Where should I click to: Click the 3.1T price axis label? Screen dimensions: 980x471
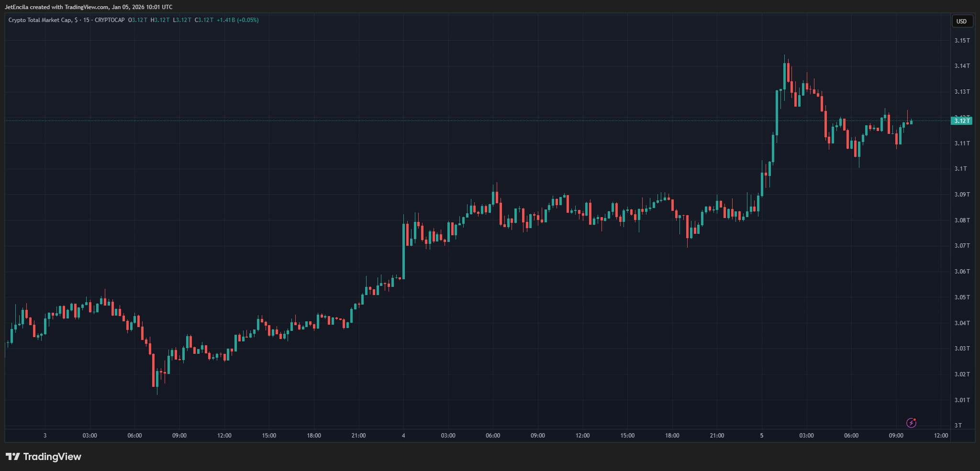pos(961,169)
